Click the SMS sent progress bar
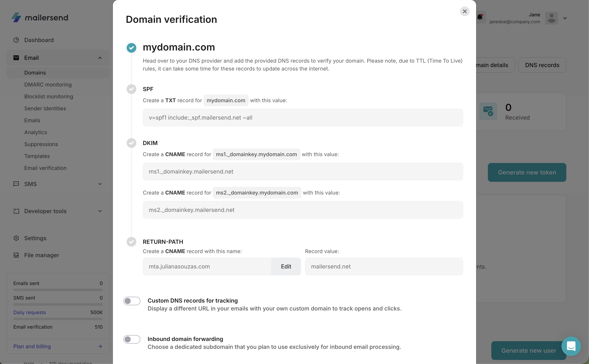589x364 pixels. pos(58,305)
